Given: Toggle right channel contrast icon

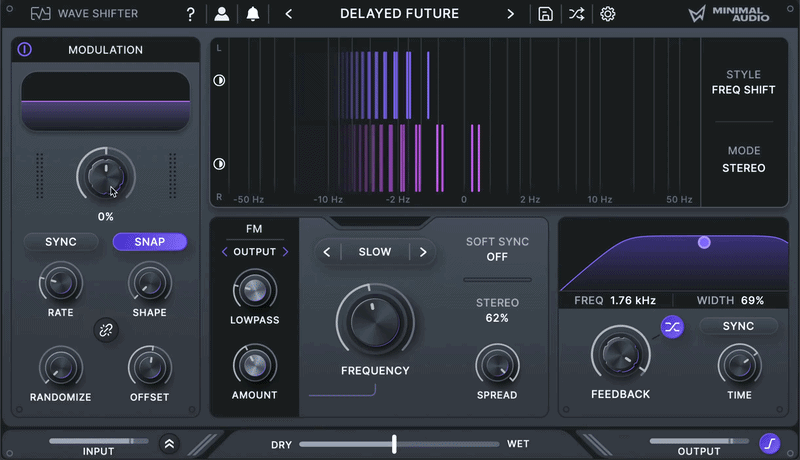Looking at the screenshot, I should click(219, 164).
